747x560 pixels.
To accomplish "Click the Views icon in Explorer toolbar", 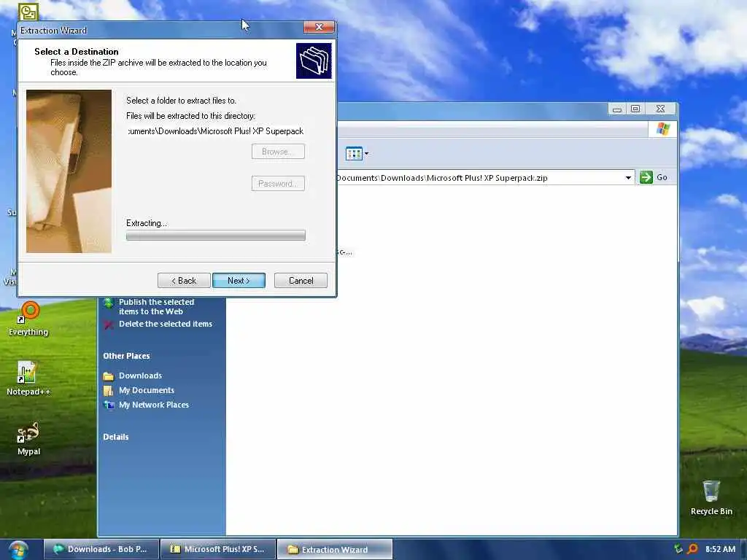I will coord(354,154).
